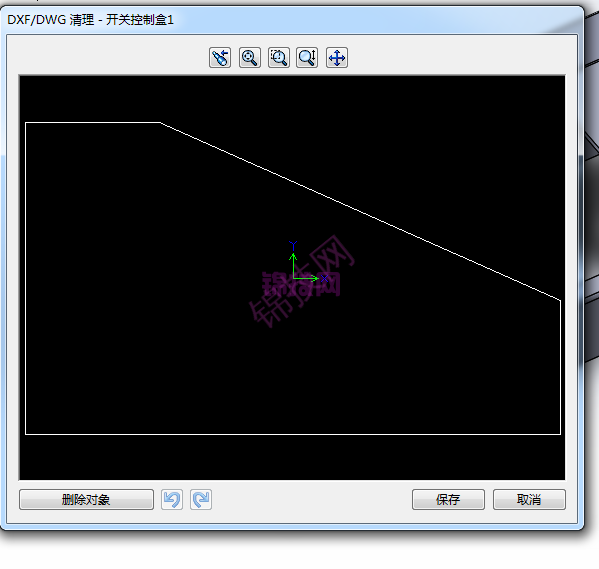Click the dialog title 'DXF/DWG 清理 - 开关控制盒1'
Image resolution: width=599 pixels, height=569 pixels.
pyautogui.click(x=91, y=19)
